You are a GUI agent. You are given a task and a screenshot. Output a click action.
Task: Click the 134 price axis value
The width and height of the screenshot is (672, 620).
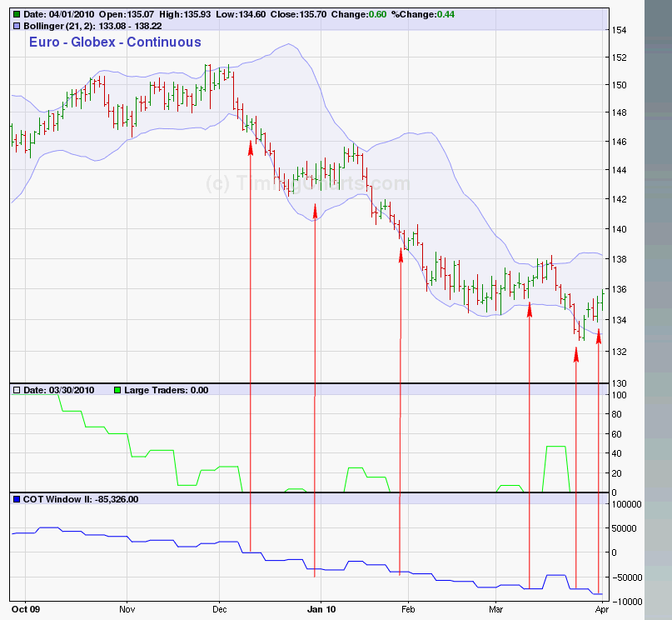click(x=619, y=320)
